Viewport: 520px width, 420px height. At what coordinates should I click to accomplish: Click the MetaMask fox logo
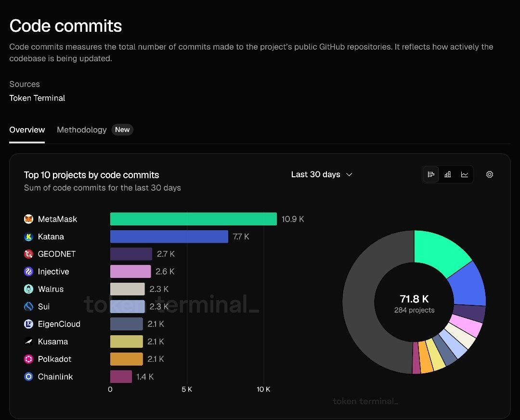[x=29, y=219]
